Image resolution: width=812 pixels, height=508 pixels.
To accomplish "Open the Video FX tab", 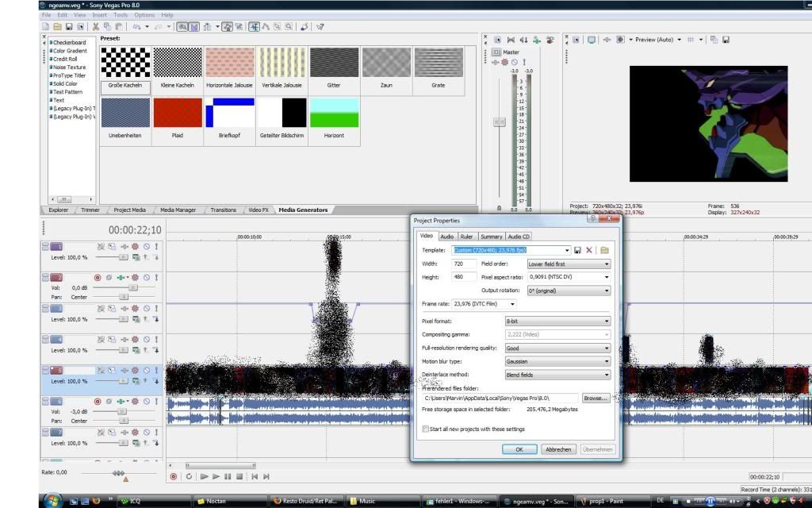I will (259, 210).
